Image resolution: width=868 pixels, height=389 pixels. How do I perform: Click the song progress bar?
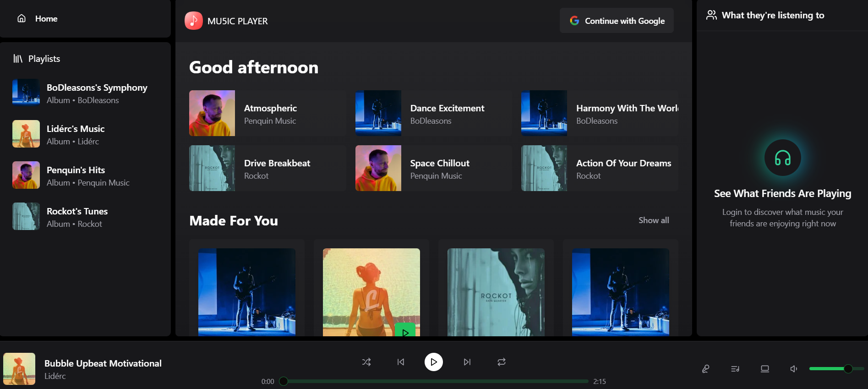435,381
